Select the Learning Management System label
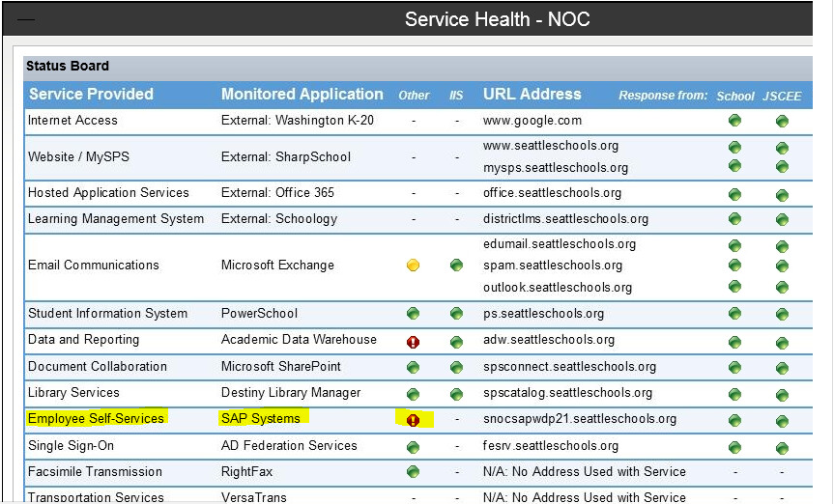The height and width of the screenshot is (504, 834). (116, 219)
